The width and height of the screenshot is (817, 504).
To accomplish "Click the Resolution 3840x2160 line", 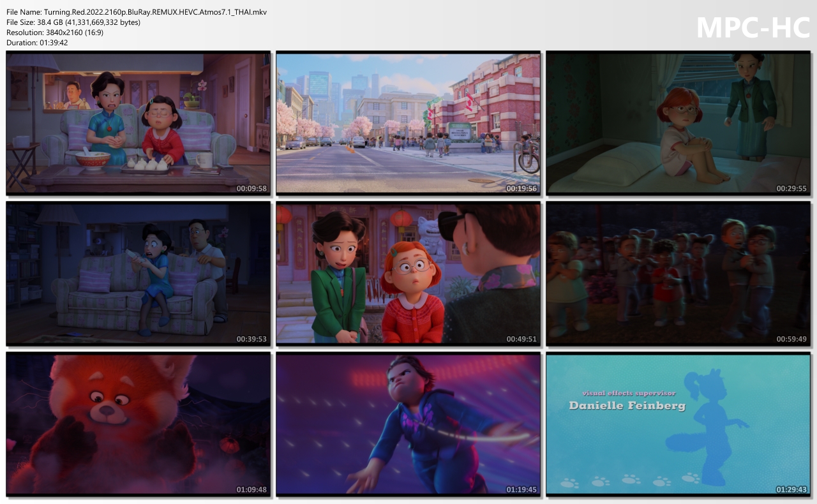I will click(55, 33).
